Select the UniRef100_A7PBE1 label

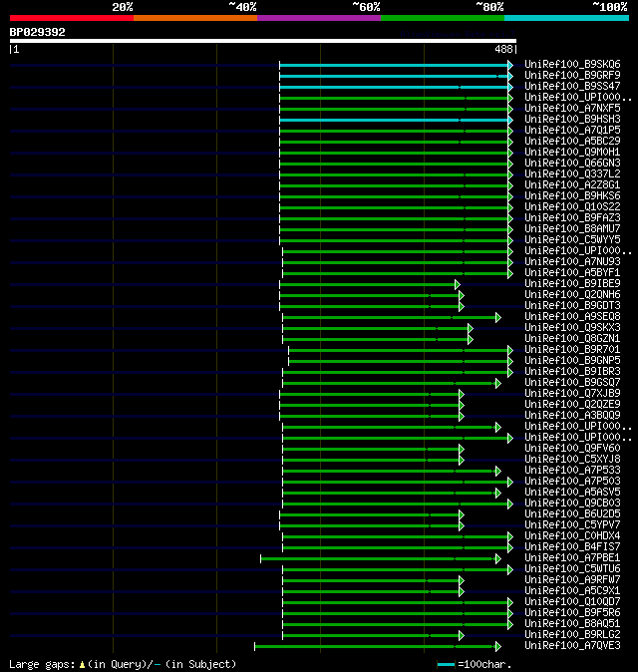point(572,558)
